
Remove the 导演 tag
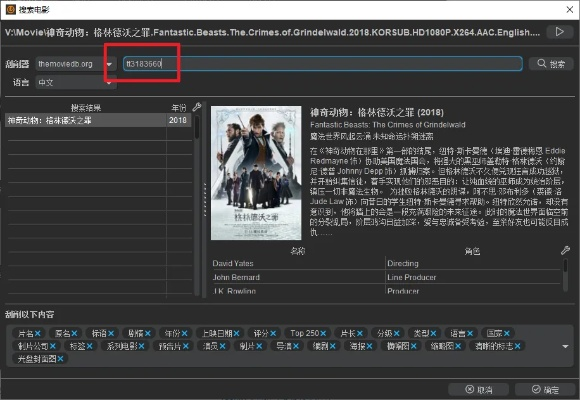tap(296, 346)
